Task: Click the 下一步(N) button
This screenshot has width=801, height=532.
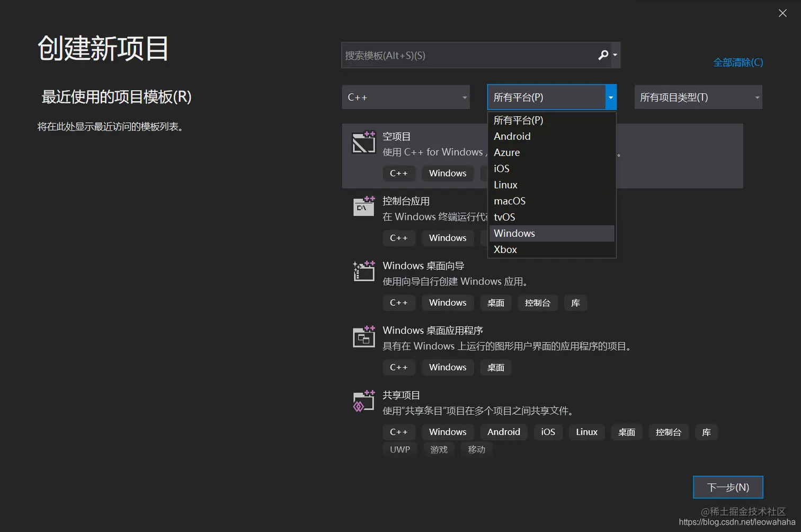Action: tap(727, 487)
